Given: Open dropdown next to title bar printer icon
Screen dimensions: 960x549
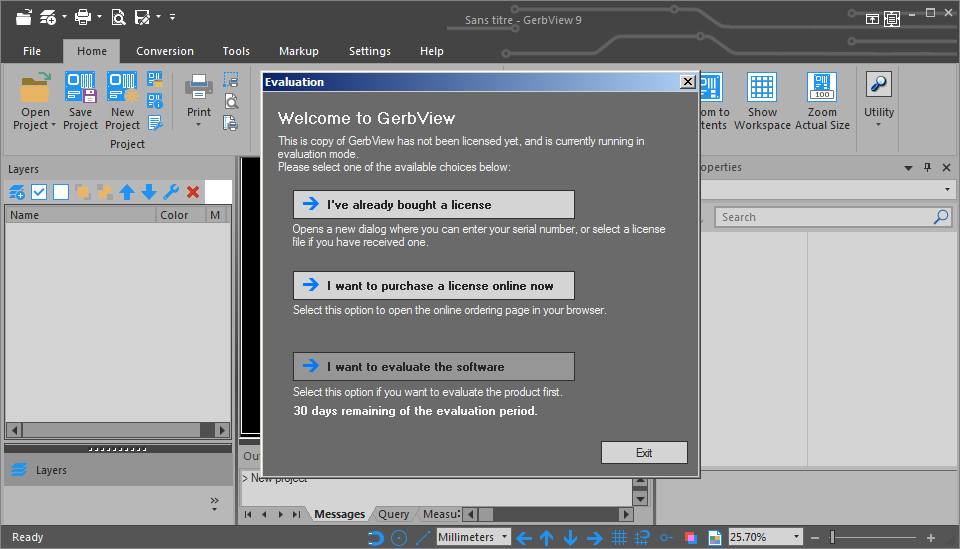Looking at the screenshot, I should pos(99,17).
